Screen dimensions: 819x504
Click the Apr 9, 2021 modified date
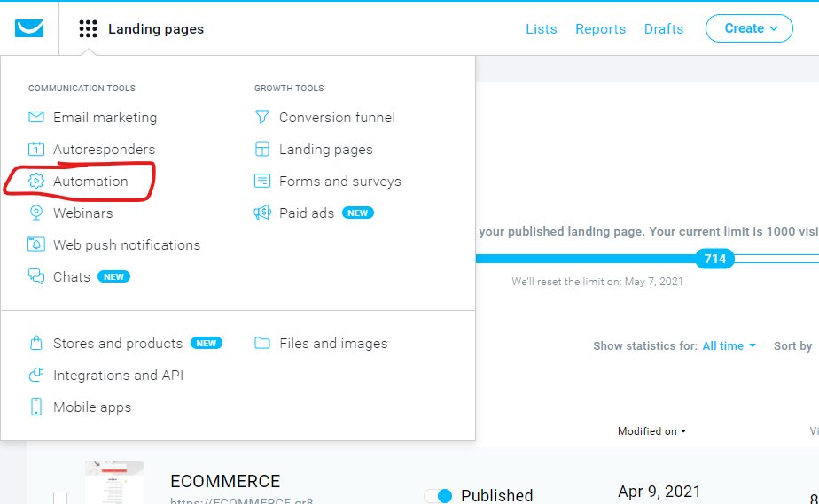coord(659,491)
